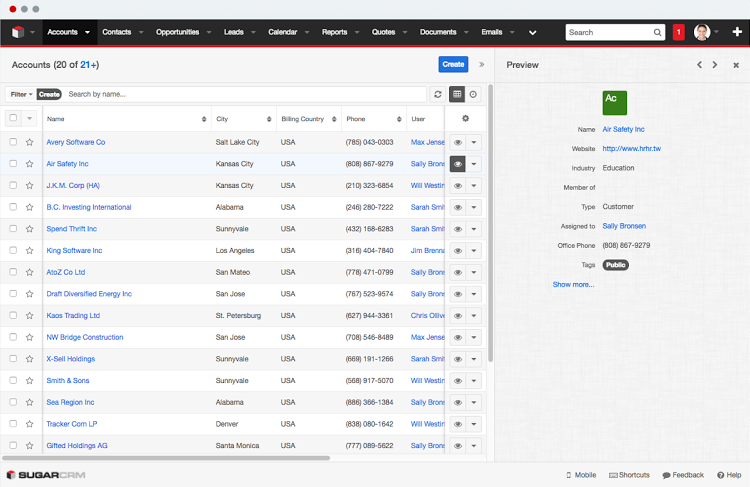This screenshot has width=750, height=487.
Task: Open the Filter dropdown
Action: tap(22, 94)
